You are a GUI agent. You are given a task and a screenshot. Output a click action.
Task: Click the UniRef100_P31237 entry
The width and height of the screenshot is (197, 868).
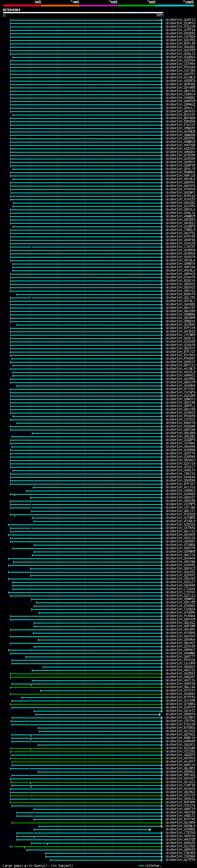180,125
